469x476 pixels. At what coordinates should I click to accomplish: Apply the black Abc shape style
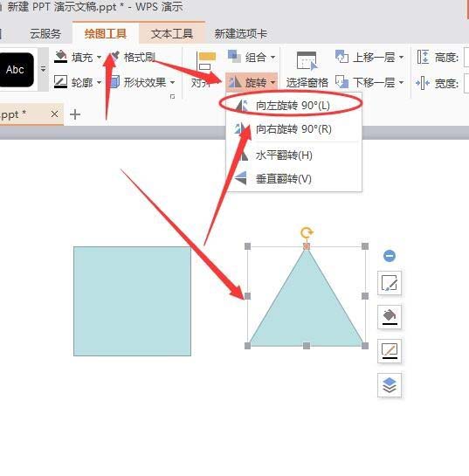point(17,70)
